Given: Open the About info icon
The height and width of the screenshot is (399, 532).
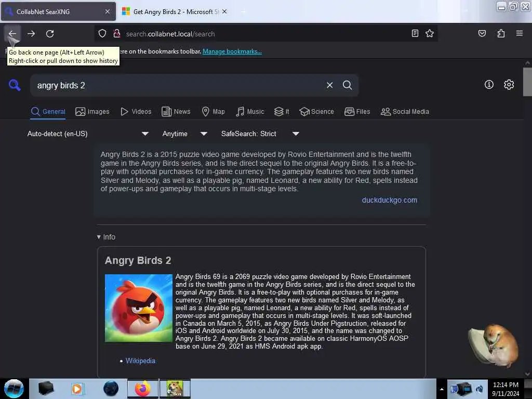Looking at the screenshot, I should pyautogui.click(x=489, y=85).
